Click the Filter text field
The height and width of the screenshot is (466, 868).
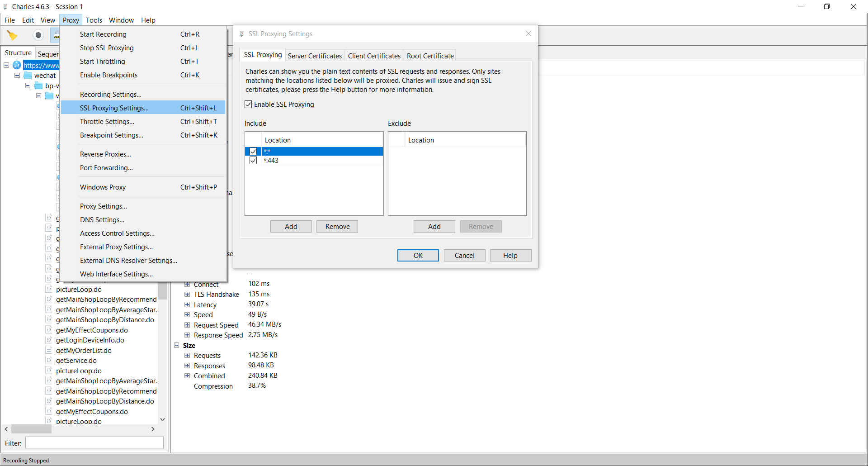[x=94, y=443]
